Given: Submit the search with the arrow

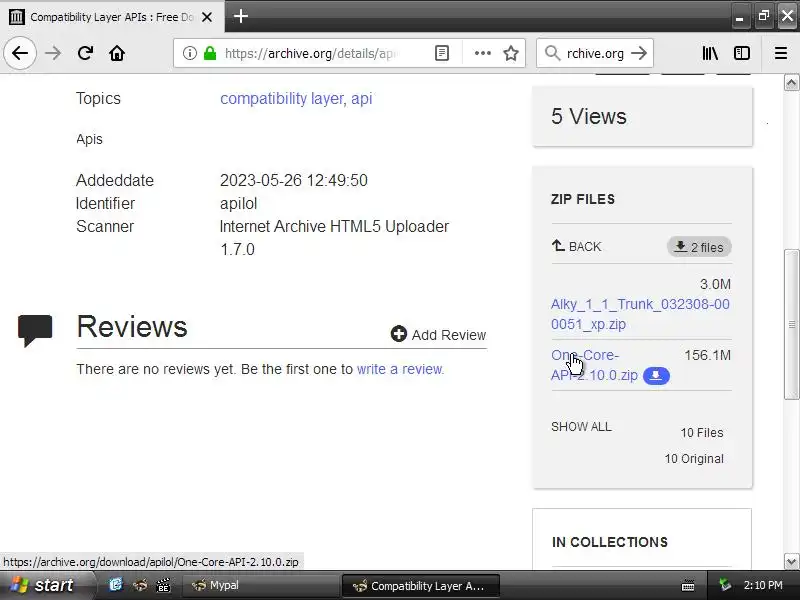Looking at the screenshot, I should point(638,53).
